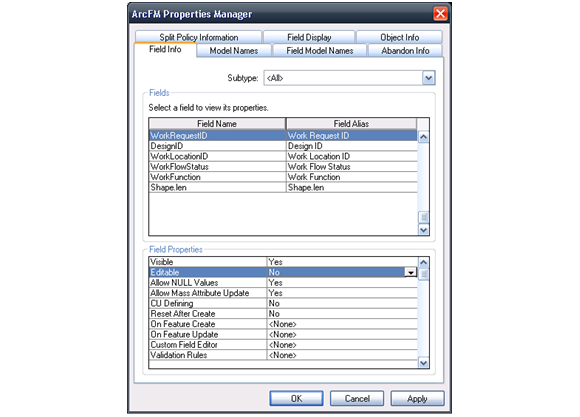Confirm changes with the OK button
The width and height of the screenshot is (580, 417).
[296, 398]
